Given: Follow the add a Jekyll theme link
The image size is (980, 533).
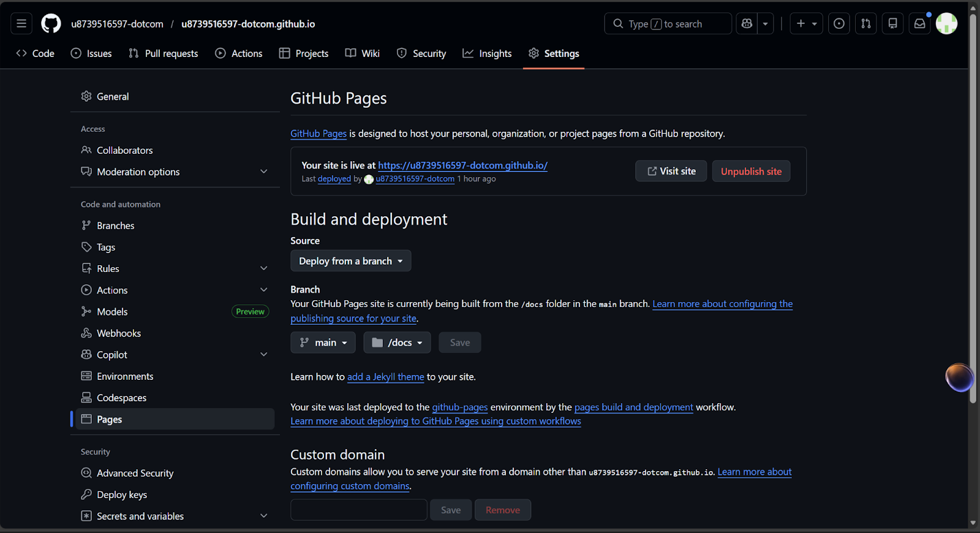Looking at the screenshot, I should 385,377.
